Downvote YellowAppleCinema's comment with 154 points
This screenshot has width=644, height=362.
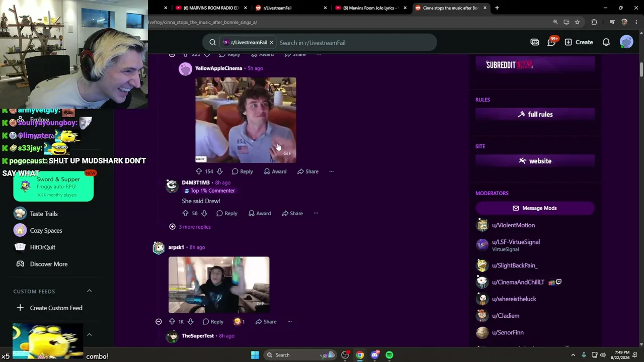(219, 171)
